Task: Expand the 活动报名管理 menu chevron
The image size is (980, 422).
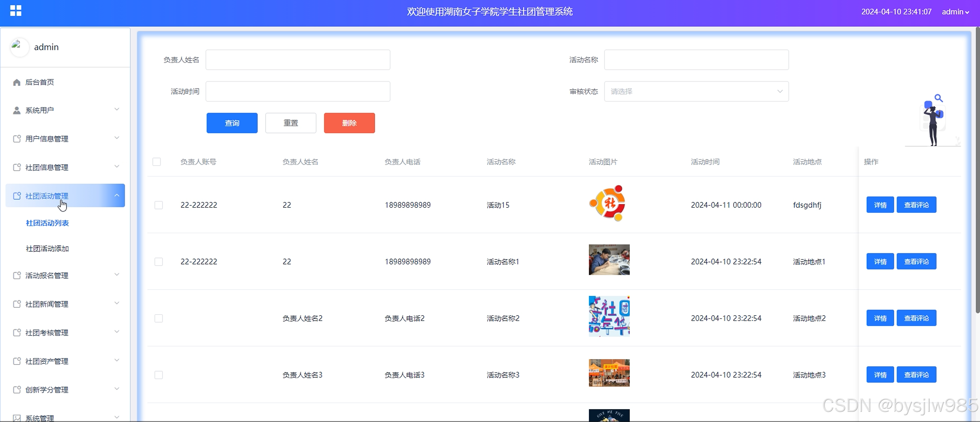Action: pos(117,274)
